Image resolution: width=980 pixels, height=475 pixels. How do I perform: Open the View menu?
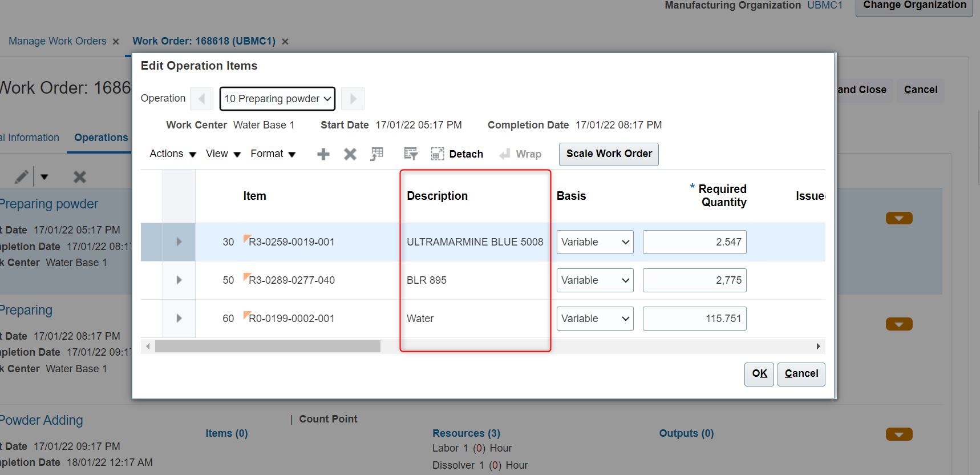[x=223, y=154]
